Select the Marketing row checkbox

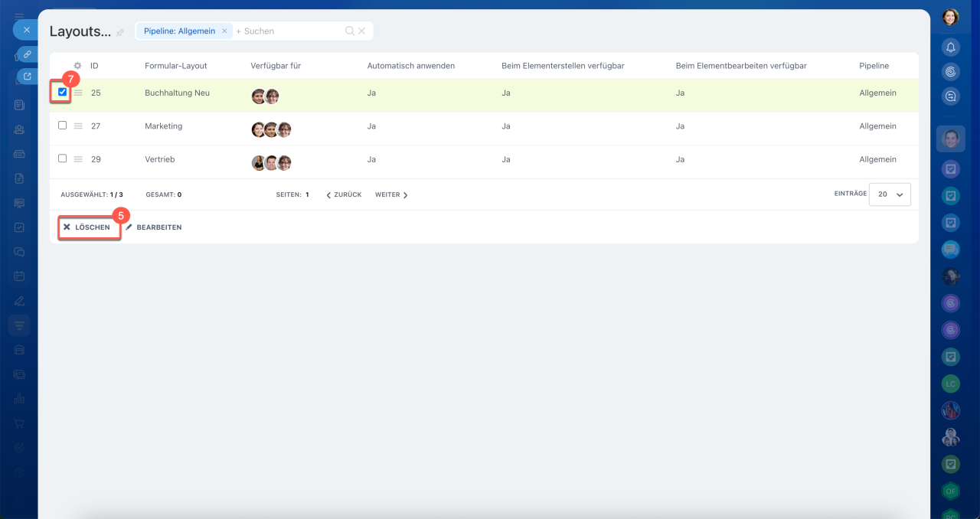[63, 126]
